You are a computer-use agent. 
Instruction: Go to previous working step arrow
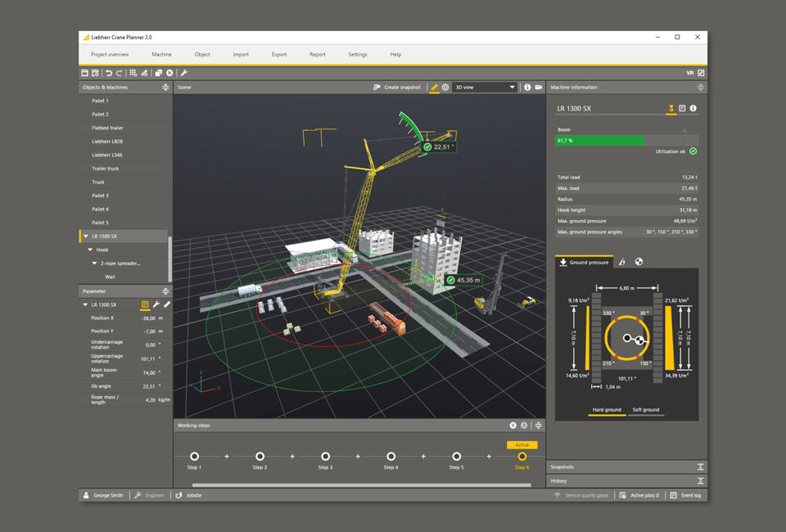pos(513,426)
